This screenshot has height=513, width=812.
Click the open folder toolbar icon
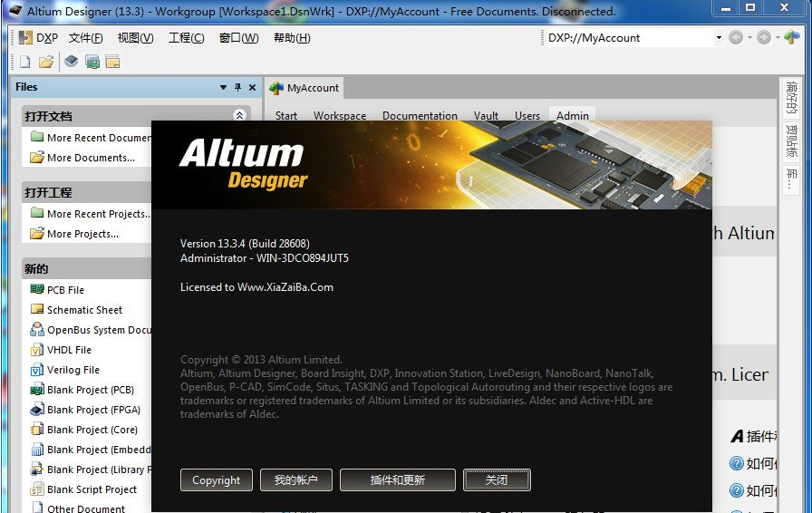46,63
